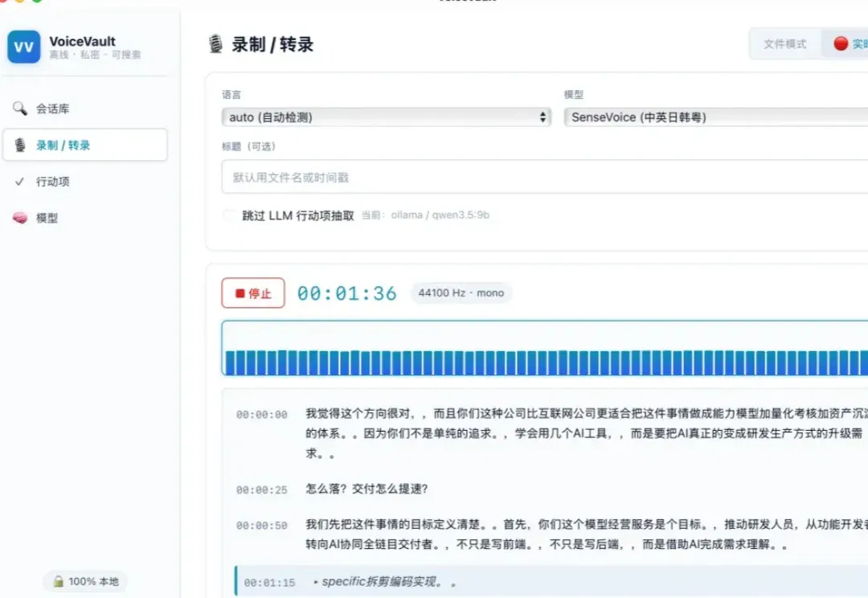Click the checkmark icon beside 行动项
The height and width of the screenshot is (598, 868).
[20, 182]
